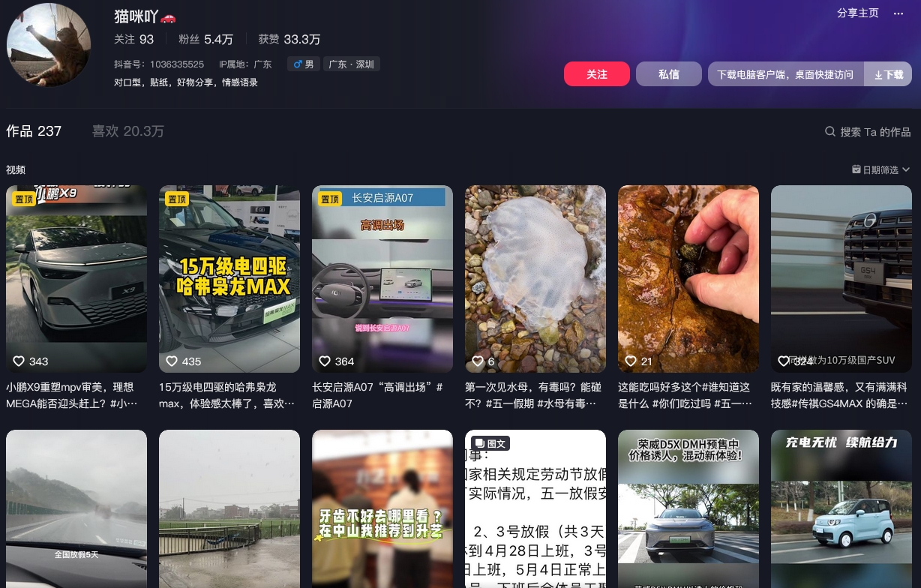This screenshot has height=588, width=921.
Task: Click the 视频 section label
Action: (x=16, y=170)
